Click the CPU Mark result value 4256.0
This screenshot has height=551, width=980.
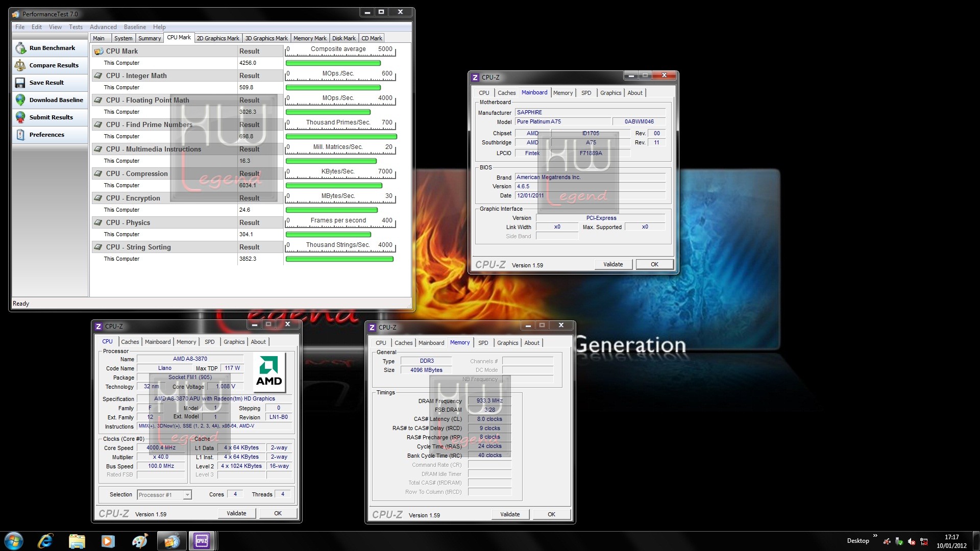point(248,63)
